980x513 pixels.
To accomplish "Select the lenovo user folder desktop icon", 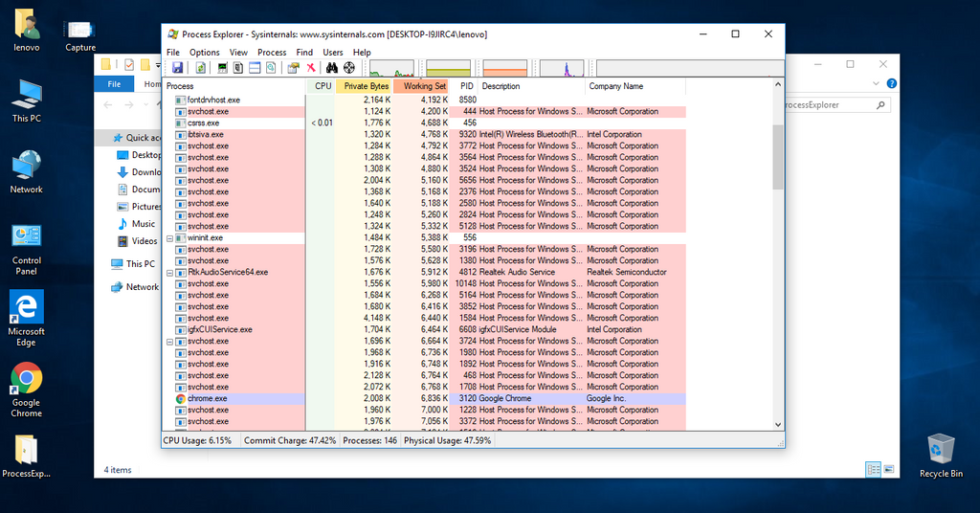I will click(26, 30).
